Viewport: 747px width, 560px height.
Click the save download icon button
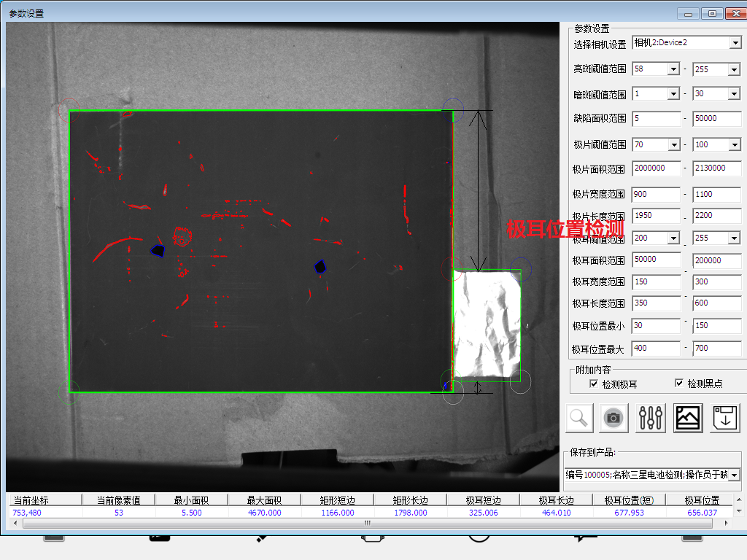pyautogui.click(x=724, y=418)
